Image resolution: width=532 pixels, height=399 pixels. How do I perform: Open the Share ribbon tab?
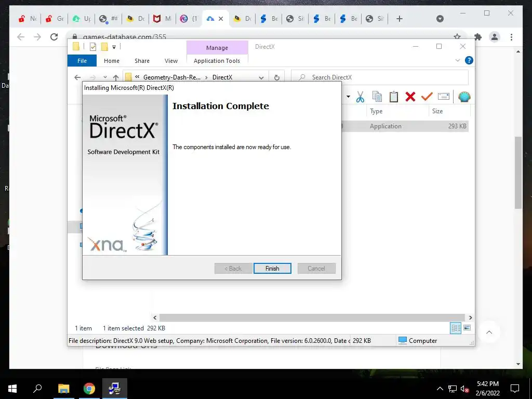pyautogui.click(x=142, y=61)
